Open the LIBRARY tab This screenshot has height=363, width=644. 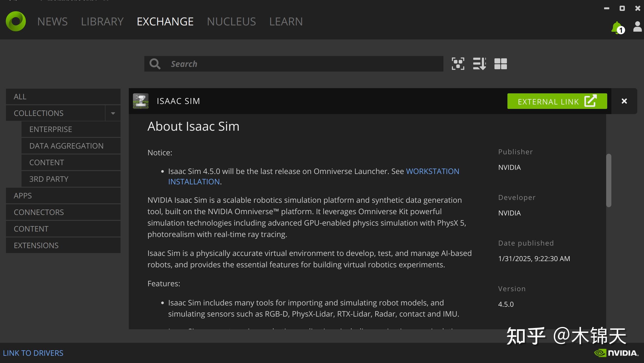coord(102,21)
